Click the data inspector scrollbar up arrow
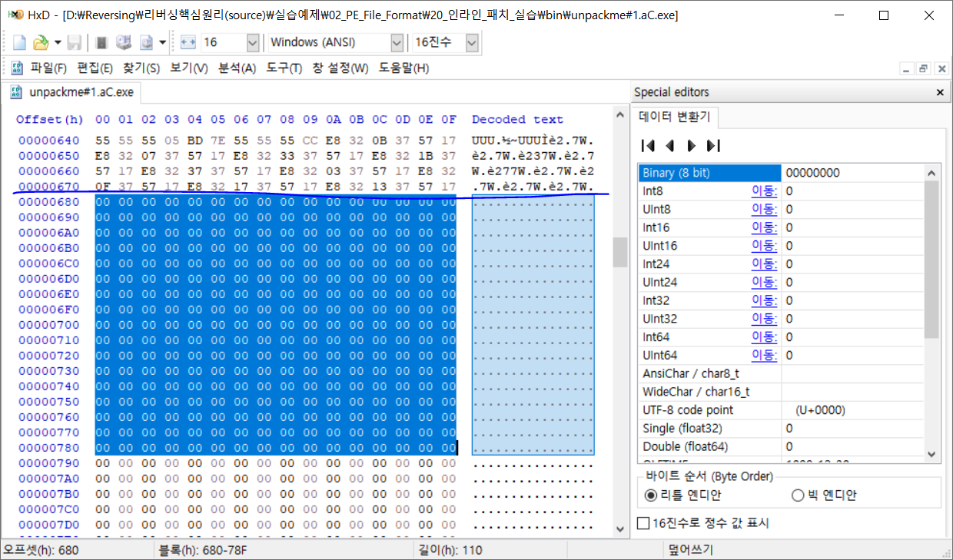 [931, 171]
